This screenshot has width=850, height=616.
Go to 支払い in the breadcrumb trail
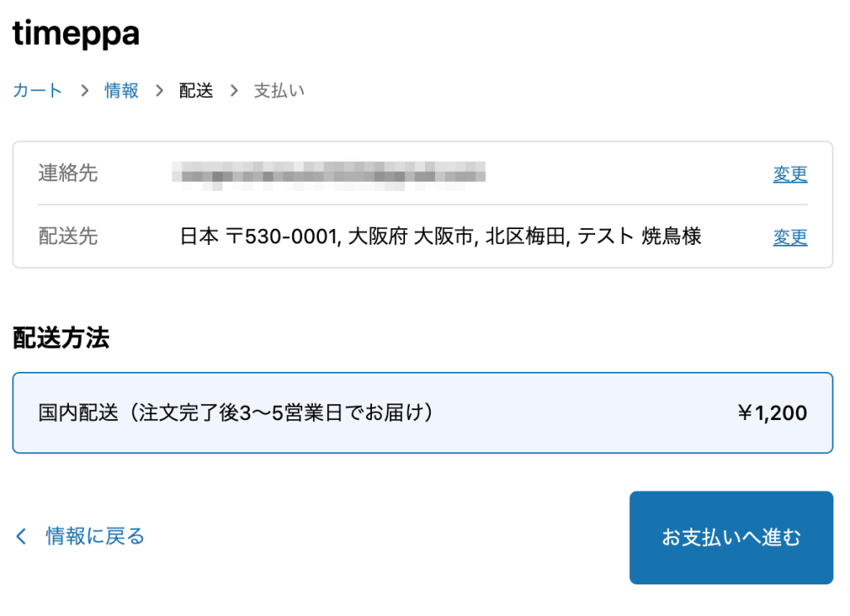tap(279, 90)
